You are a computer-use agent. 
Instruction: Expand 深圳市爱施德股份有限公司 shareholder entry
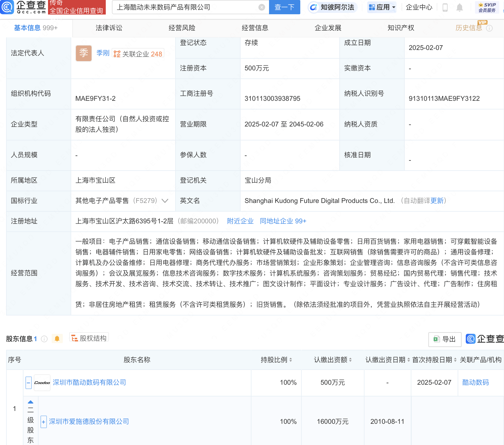pos(44,422)
